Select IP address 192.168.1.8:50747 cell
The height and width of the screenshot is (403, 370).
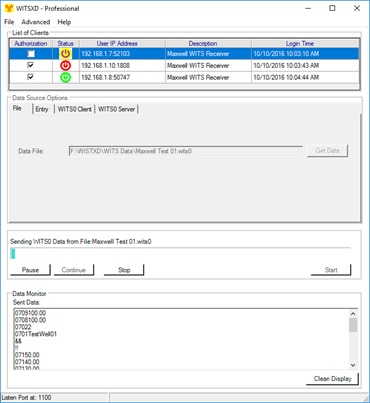click(x=122, y=77)
